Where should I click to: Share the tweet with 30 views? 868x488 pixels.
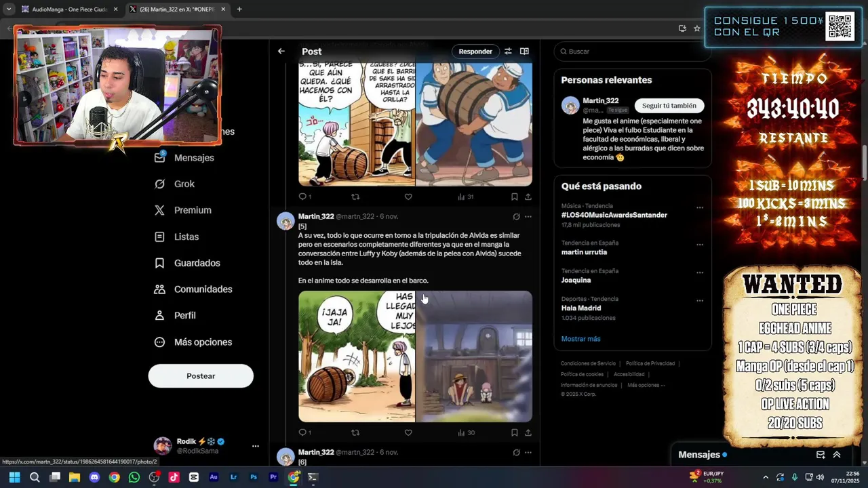click(528, 432)
